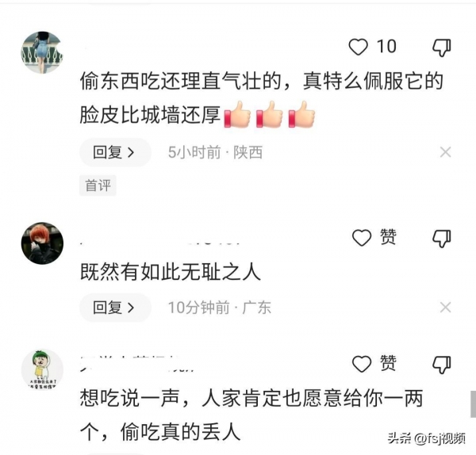The image size is (476, 455).
Task: Click the 头条 @fsj视频 watermark
Action: coord(426,438)
